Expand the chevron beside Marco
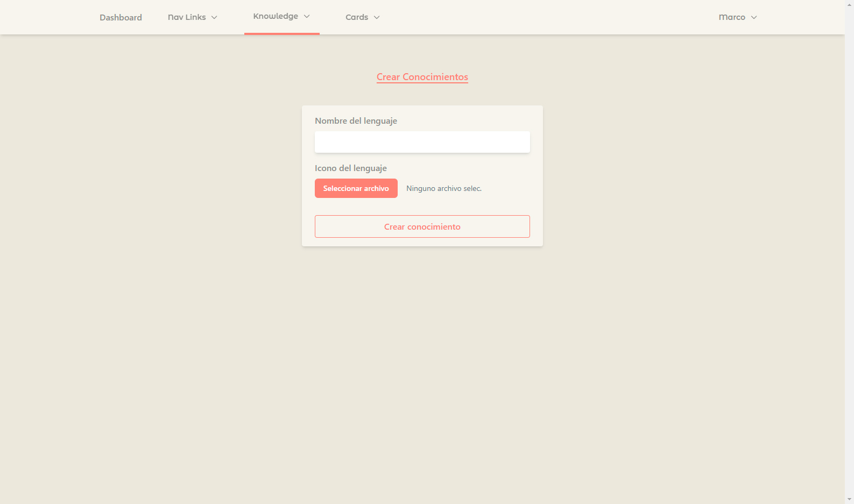 pos(754,17)
